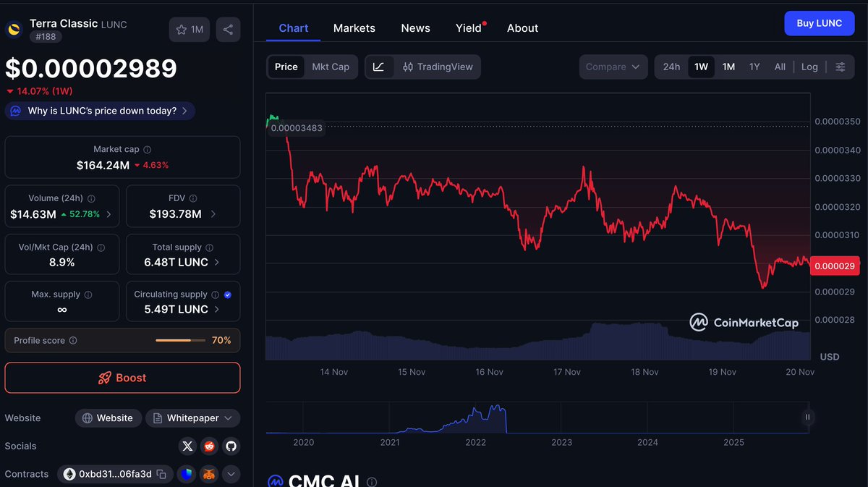Click the CMC AI icon beside price question
868x487 pixels.
(x=15, y=111)
